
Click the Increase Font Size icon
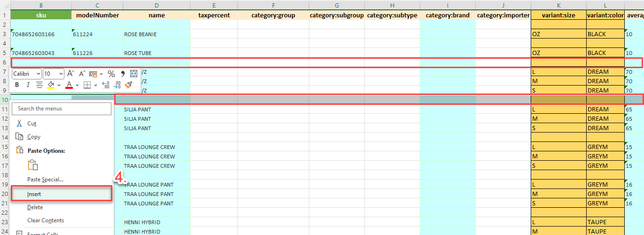71,74
